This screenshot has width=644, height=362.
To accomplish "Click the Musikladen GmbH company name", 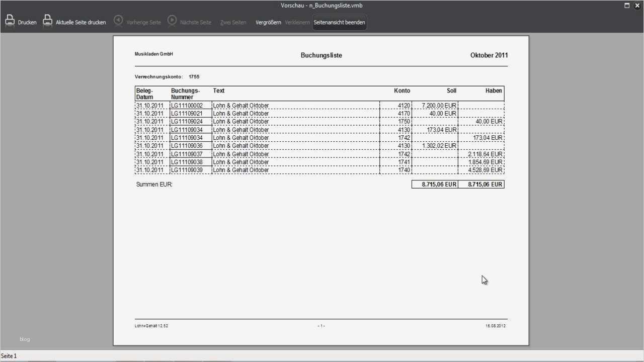I will (x=154, y=54).
